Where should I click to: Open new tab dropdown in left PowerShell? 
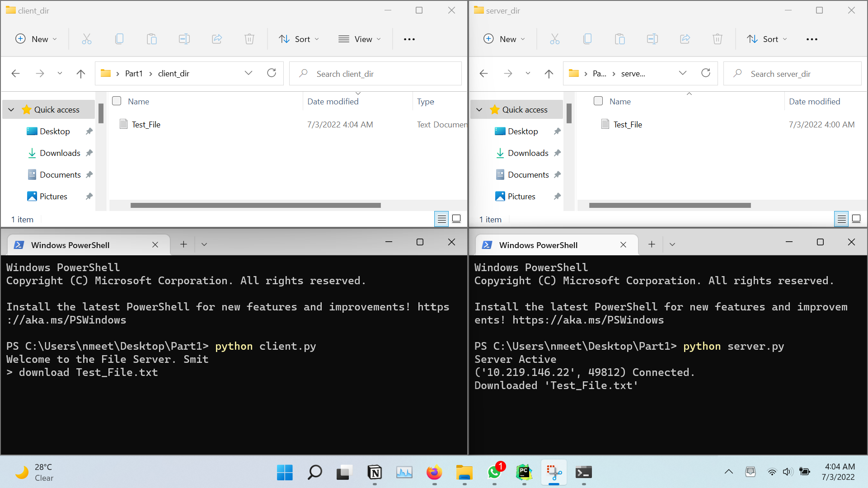[204, 244]
